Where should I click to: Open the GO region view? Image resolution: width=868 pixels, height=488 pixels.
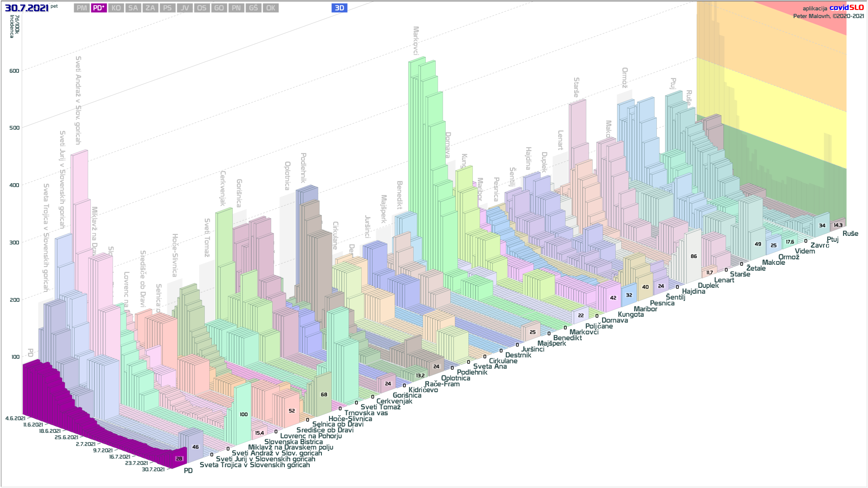point(219,8)
